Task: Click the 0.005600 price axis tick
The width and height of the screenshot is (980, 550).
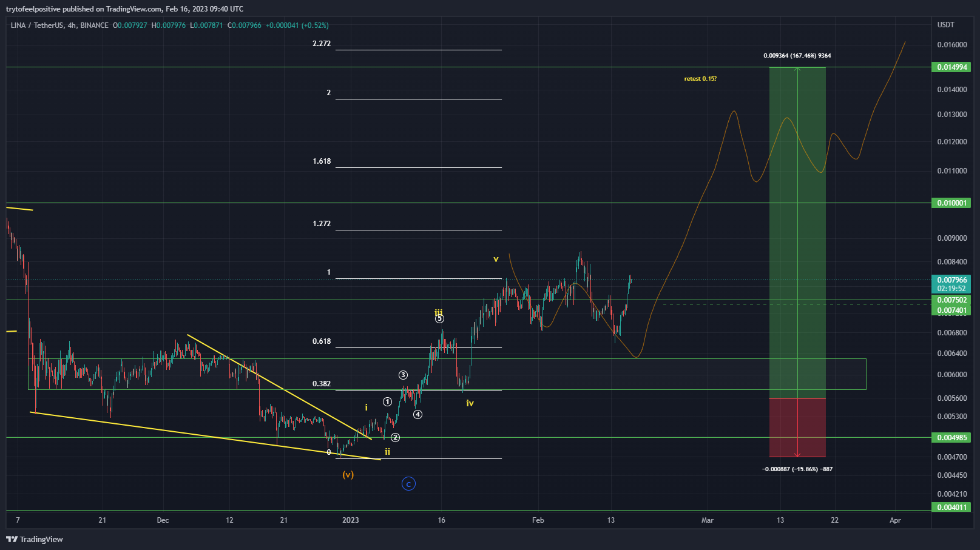Action: 952,398
